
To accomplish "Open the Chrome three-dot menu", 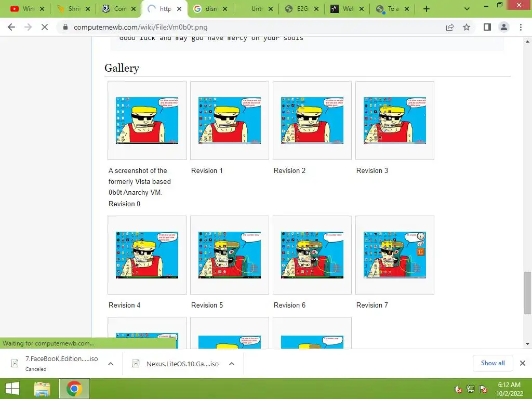I will [x=521, y=27].
